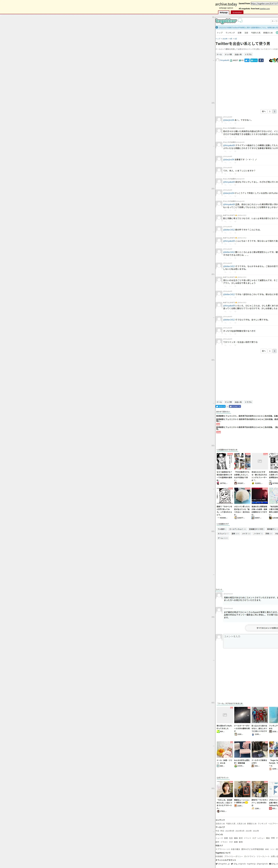
Task: Click the ナンパ男 tag below title
Action: click(228, 54)
